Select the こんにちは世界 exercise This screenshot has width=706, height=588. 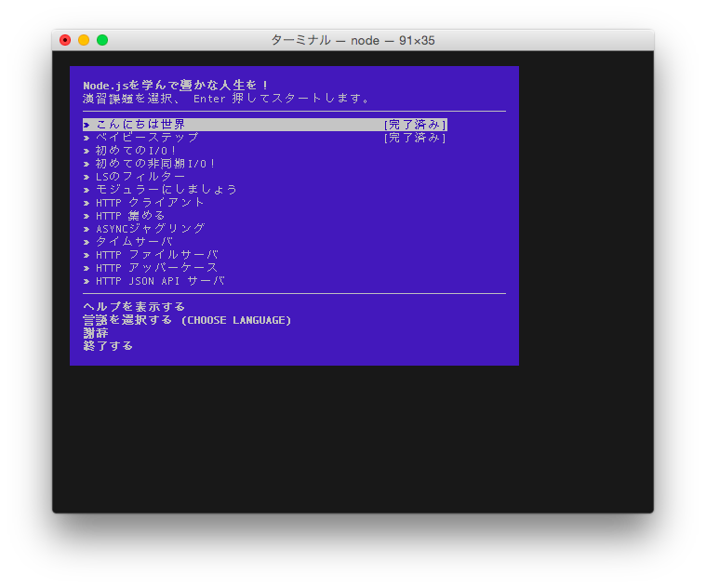click(140, 125)
